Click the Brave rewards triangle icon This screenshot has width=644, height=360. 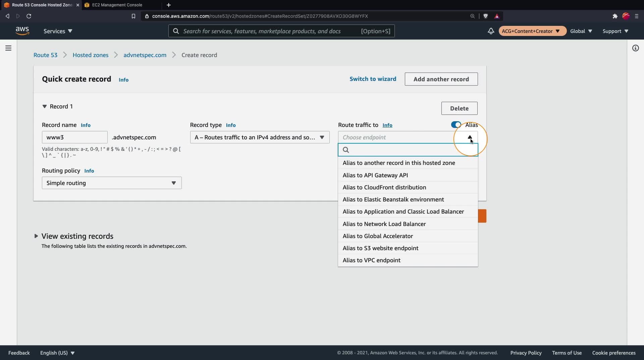coord(497,16)
